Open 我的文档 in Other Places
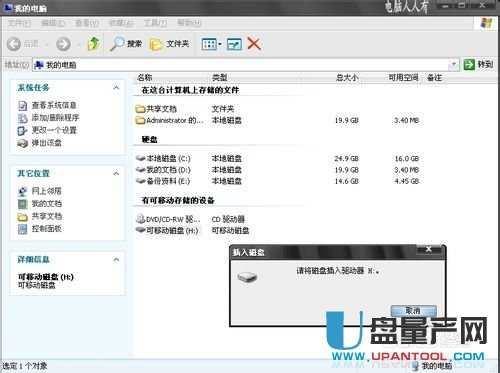This screenshot has height=373, width=500. tap(47, 204)
